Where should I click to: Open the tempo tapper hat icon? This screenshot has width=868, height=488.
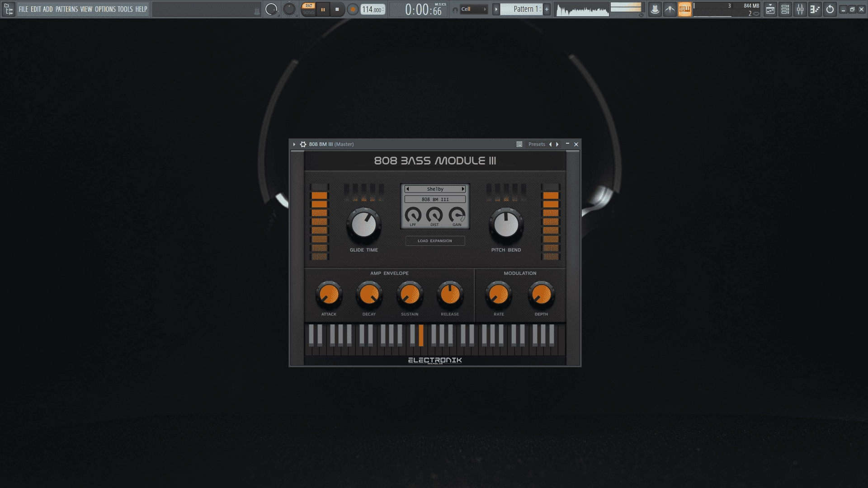[x=655, y=9]
